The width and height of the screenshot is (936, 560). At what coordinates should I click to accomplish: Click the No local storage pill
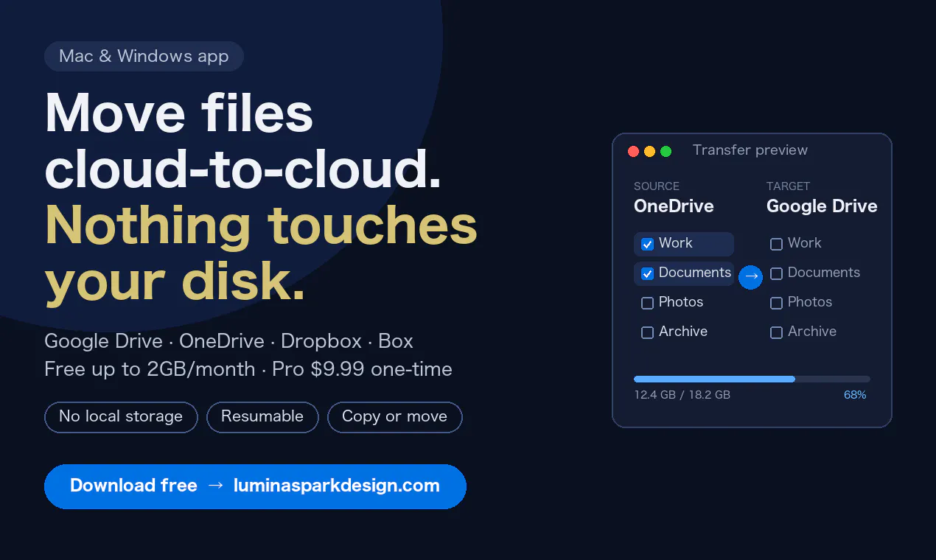coord(121,417)
